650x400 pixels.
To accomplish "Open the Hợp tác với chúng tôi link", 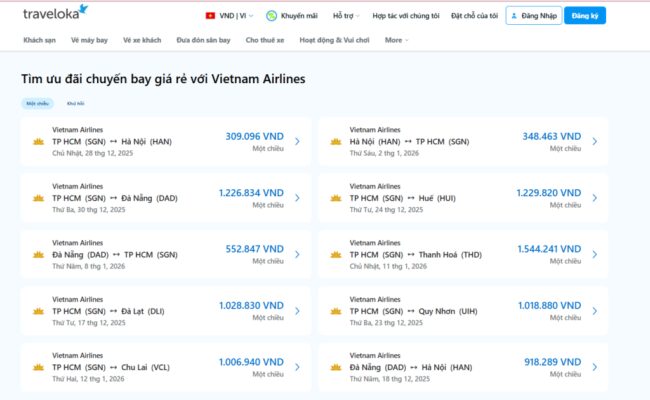I will (x=406, y=16).
